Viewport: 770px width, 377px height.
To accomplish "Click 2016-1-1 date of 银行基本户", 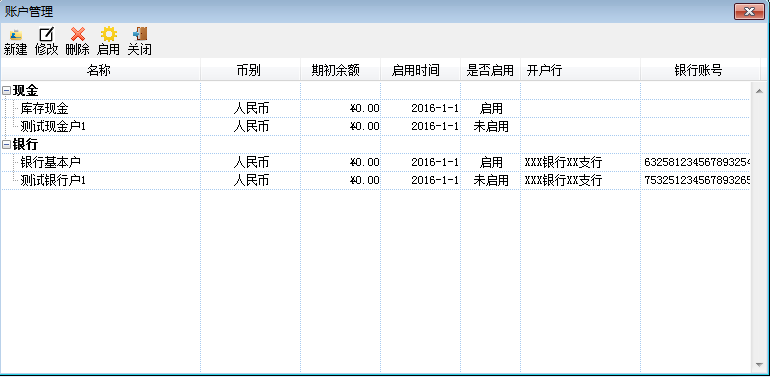I will pyautogui.click(x=435, y=162).
